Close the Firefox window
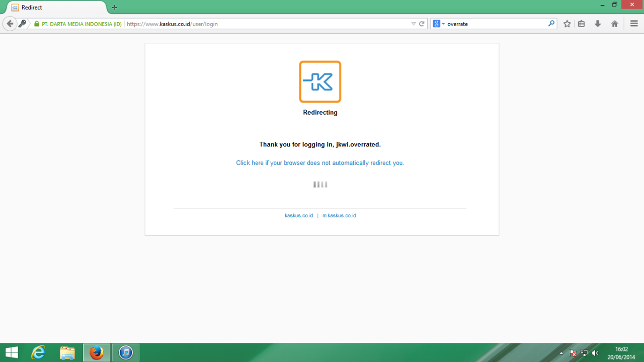 click(x=632, y=5)
